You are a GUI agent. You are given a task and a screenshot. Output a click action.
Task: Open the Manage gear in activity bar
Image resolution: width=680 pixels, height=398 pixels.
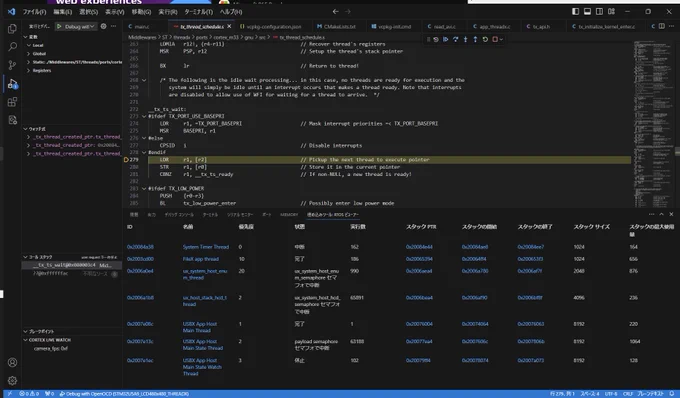point(12,380)
